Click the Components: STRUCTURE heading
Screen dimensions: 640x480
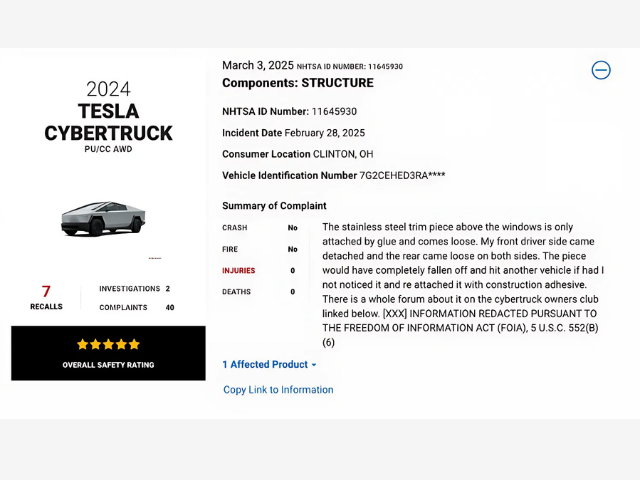tap(297, 83)
